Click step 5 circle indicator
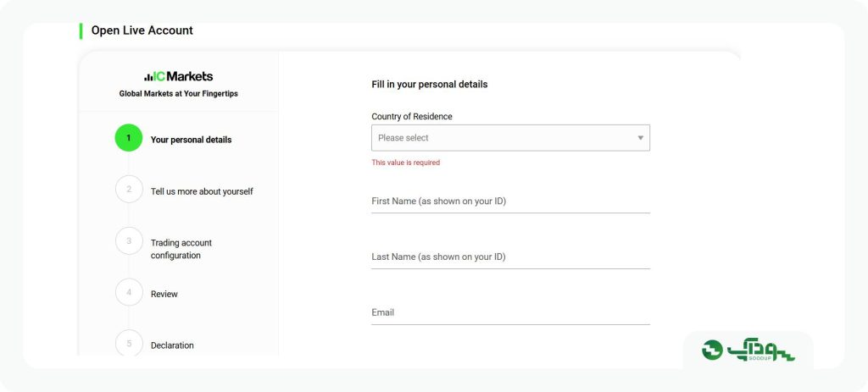Viewport: 868px width, 392px height. click(x=129, y=343)
